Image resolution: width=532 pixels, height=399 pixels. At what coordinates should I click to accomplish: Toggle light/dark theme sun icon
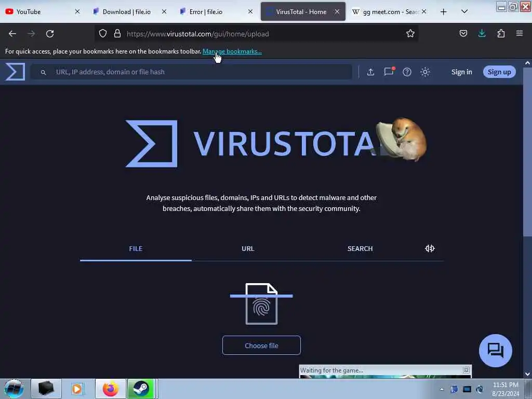pos(425,72)
